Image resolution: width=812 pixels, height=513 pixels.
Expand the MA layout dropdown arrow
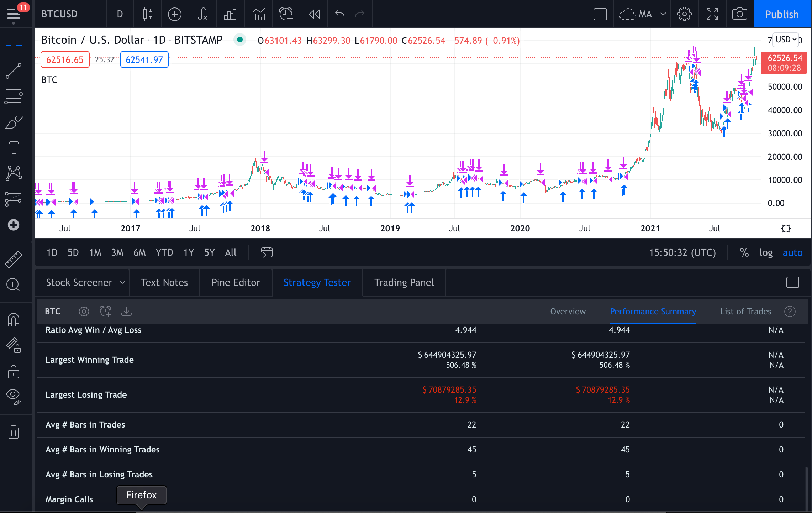tap(663, 14)
